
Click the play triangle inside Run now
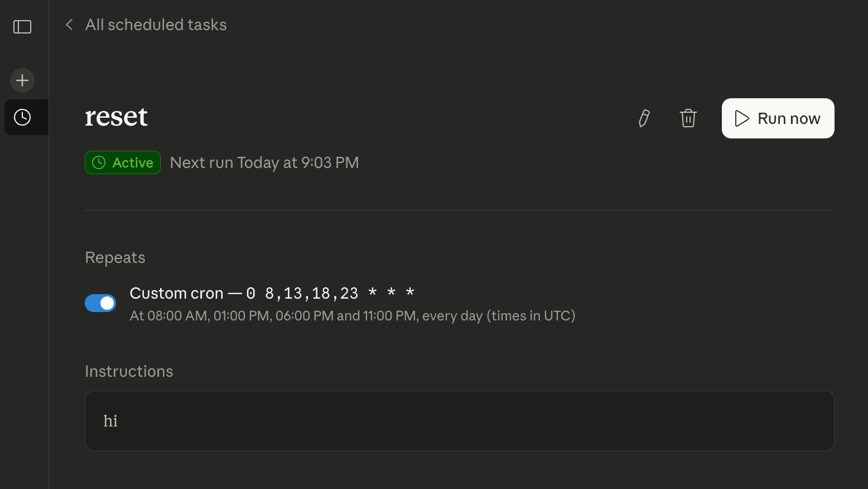click(x=741, y=118)
